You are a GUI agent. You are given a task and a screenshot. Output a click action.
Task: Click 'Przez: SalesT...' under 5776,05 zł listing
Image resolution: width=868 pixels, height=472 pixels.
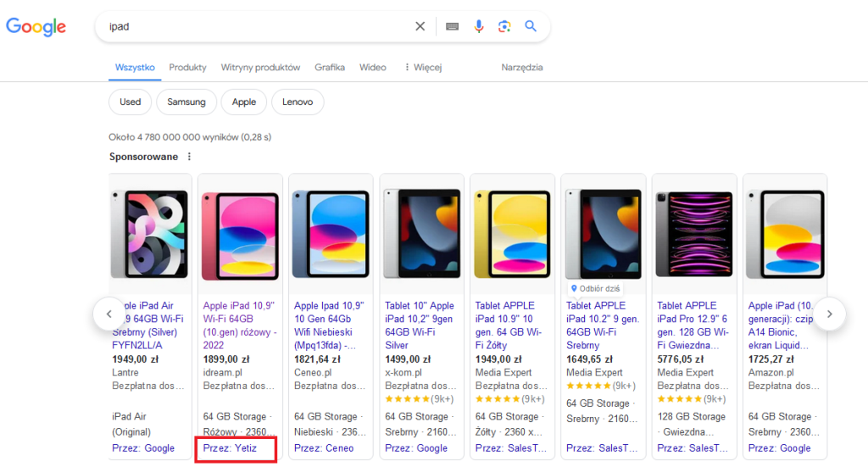693,448
